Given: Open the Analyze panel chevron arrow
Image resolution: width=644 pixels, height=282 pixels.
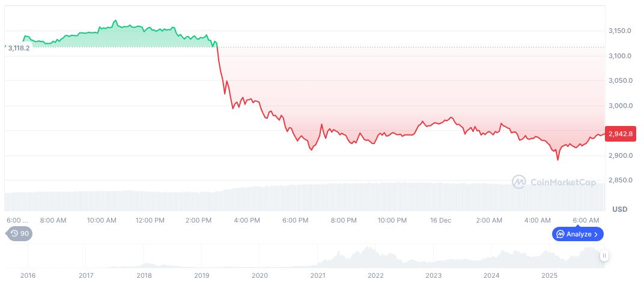Looking at the screenshot, I should (596, 234).
